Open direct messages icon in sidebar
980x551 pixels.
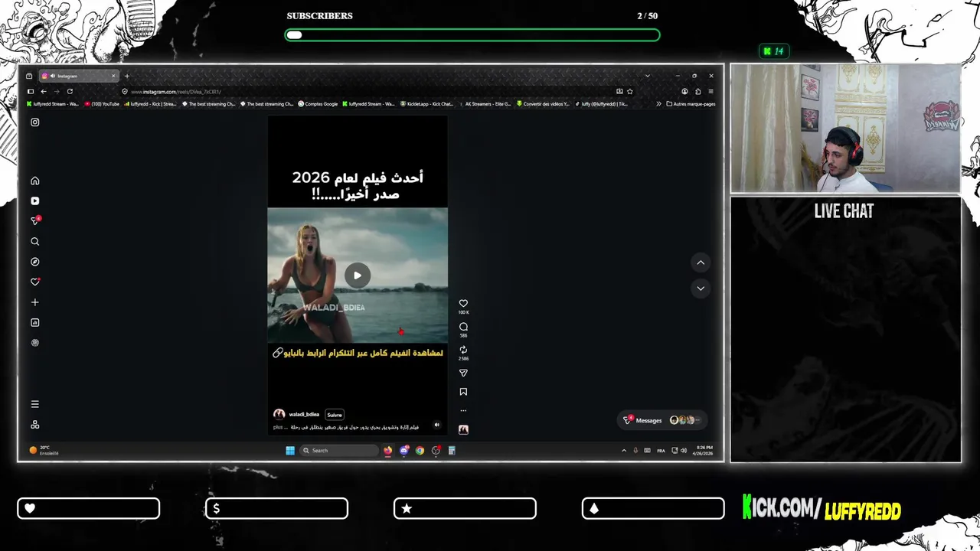(34, 221)
